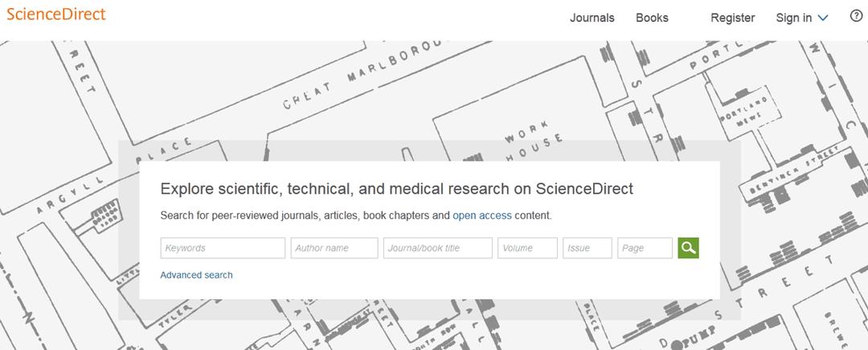
Task: Click the Great Marlborough street map label
Action: pos(363,73)
